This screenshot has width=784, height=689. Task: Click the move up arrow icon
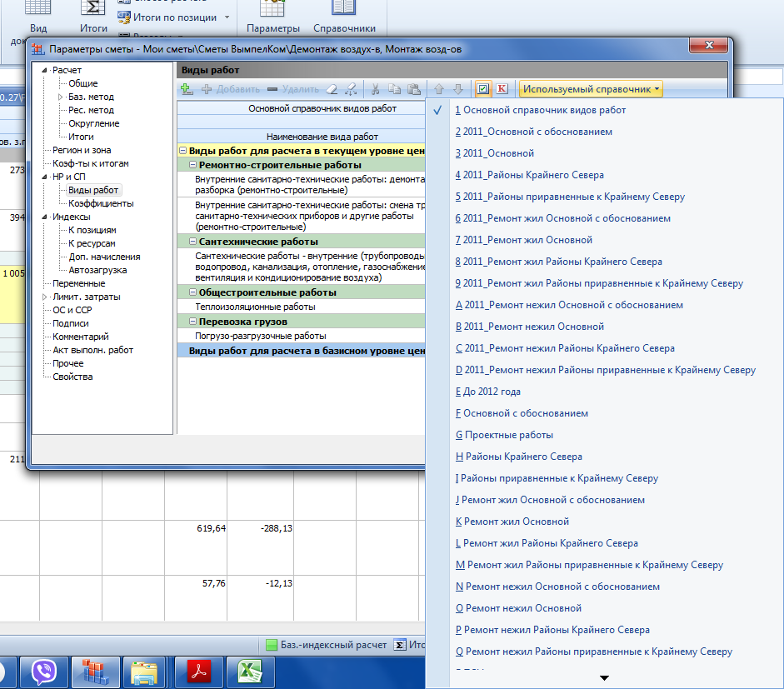click(439, 89)
